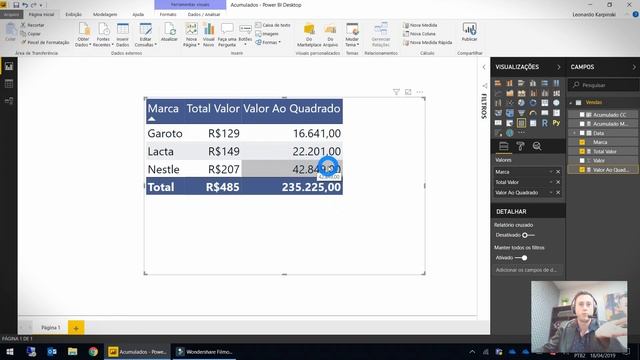The height and width of the screenshot is (360, 640).
Task: Click the Recortar scissors command
Action: coord(32,25)
